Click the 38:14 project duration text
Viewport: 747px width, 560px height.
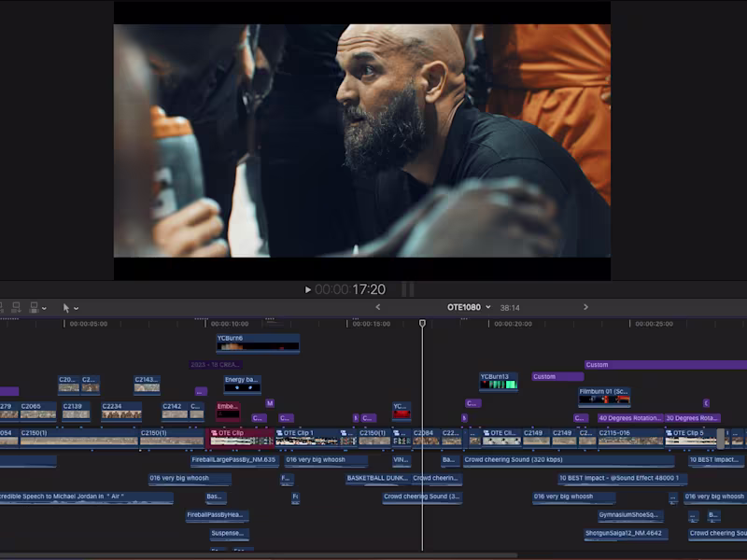510,308
